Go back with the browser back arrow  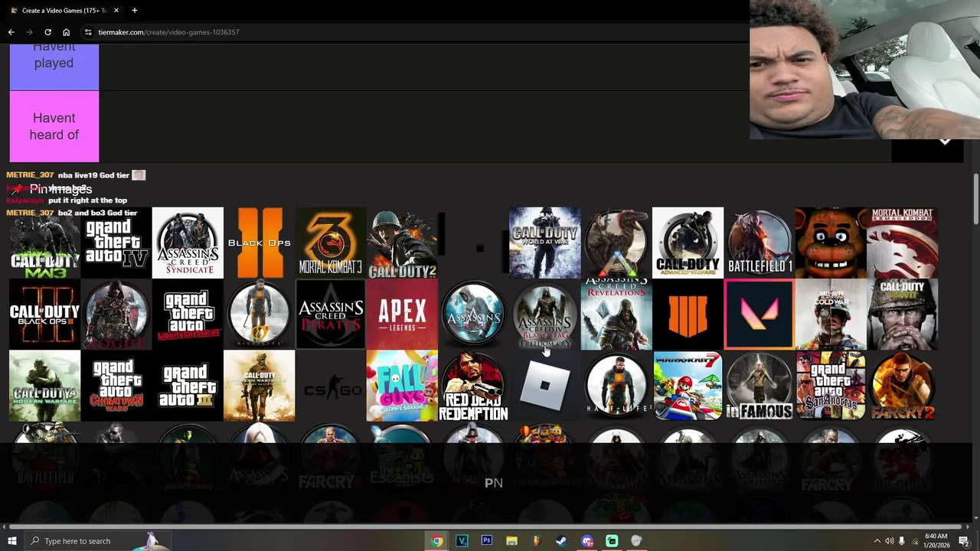coord(11,32)
